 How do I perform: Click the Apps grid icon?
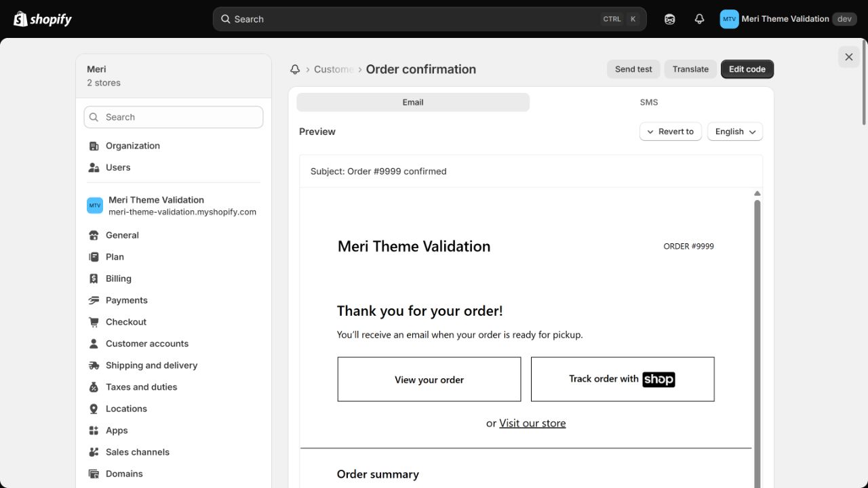pos(94,430)
